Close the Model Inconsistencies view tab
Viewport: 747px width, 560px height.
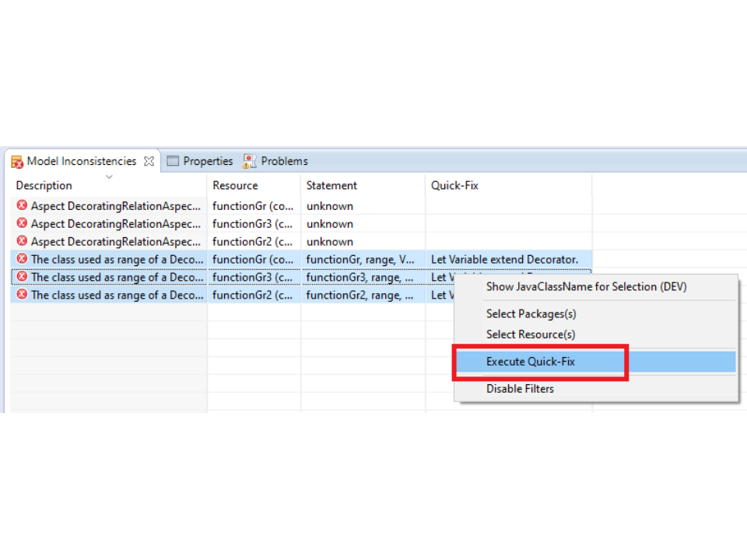149,162
